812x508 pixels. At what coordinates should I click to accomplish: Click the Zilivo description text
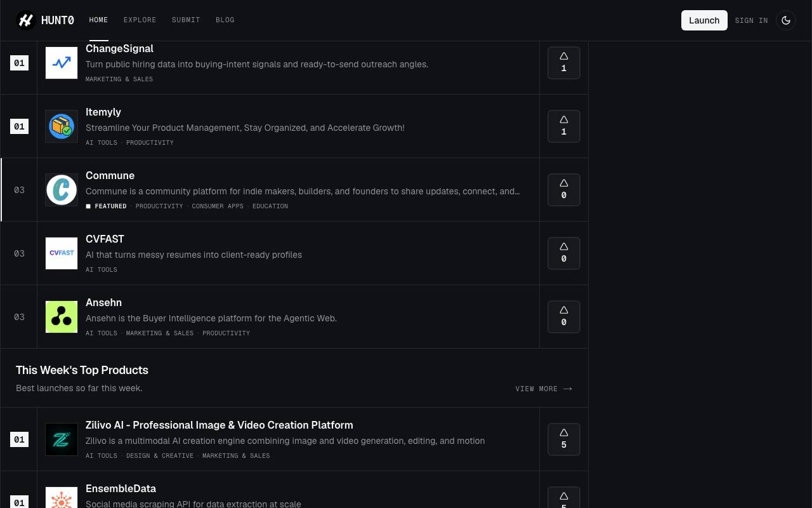click(x=285, y=441)
